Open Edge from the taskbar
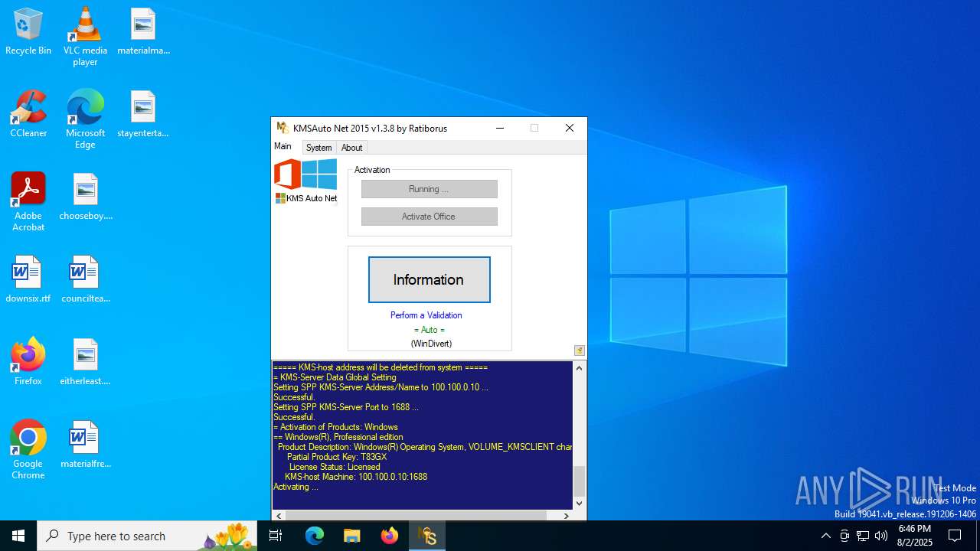 coord(315,536)
